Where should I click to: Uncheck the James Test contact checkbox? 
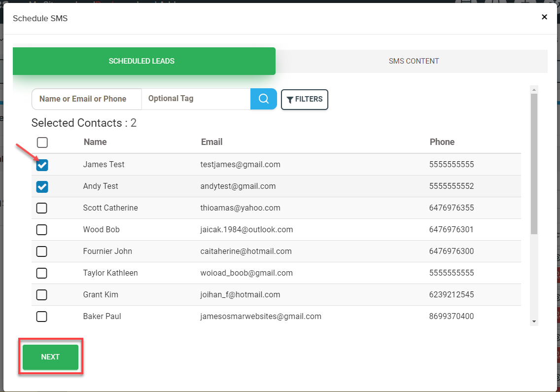pyautogui.click(x=42, y=165)
